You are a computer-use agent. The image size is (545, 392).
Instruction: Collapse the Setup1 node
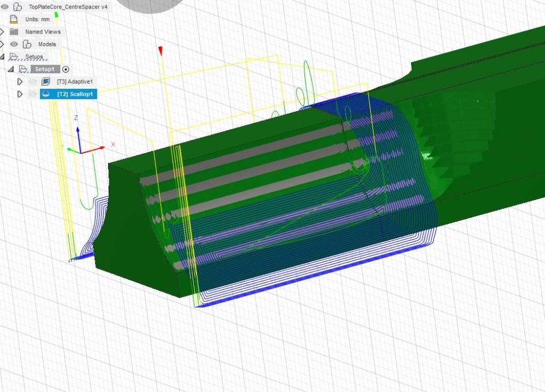[x=11, y=69]
